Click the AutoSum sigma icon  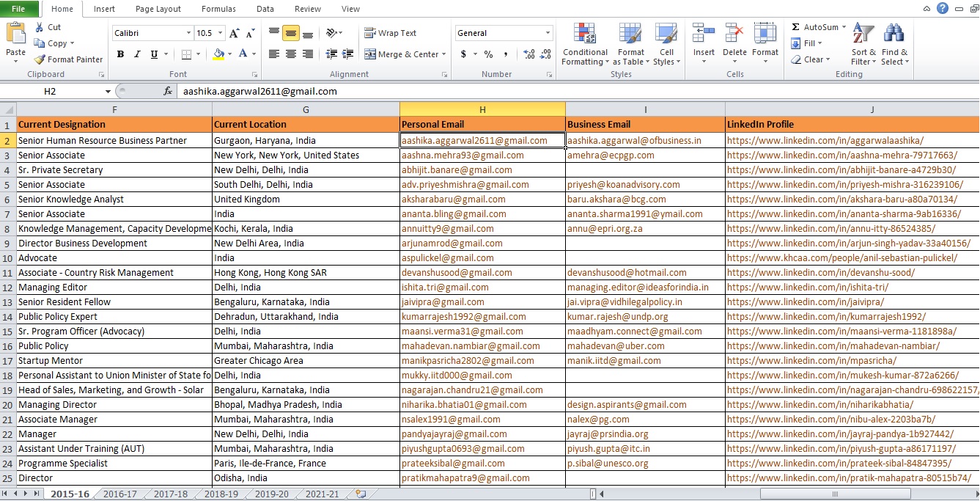pos(795,27)
